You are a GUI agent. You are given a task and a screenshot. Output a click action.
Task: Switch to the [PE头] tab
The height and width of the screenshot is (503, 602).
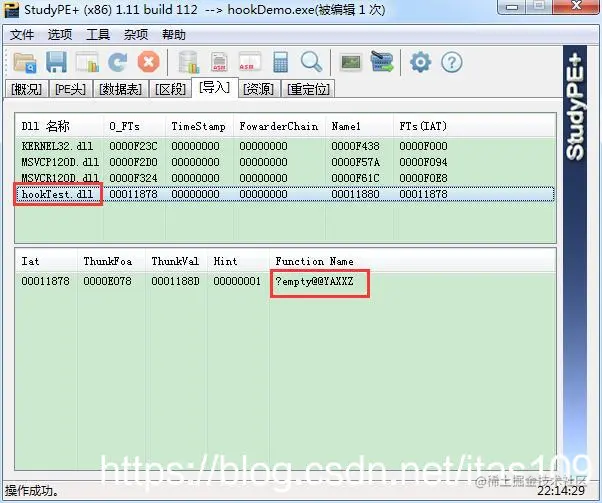pyautogui.click(x=70, y=89)
